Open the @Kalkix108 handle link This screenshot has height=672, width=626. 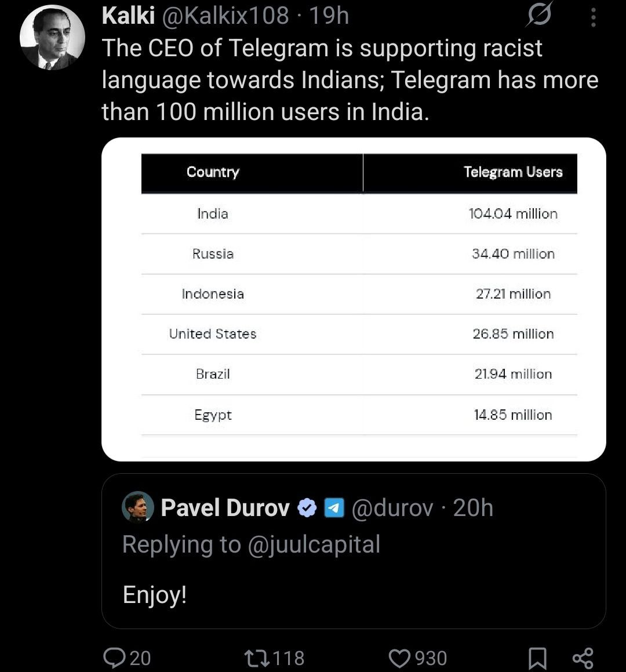(x=225, y=16)
